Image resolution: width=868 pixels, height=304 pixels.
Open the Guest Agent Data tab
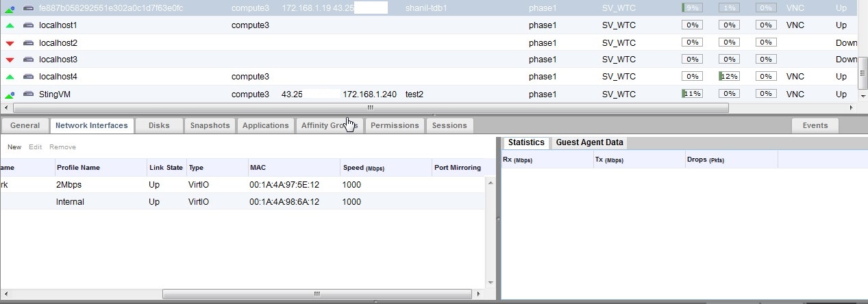pyautogui.click(x=589, y=142)
